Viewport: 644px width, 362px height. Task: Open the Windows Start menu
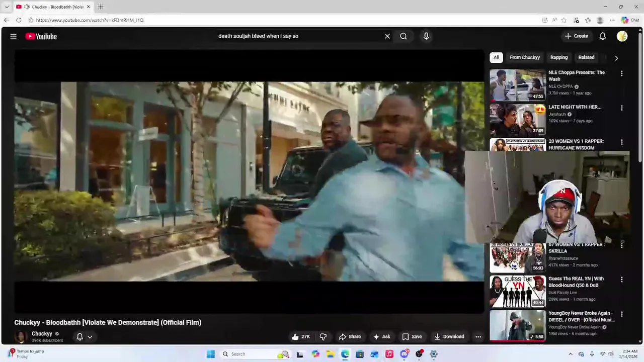click(211, 354)
